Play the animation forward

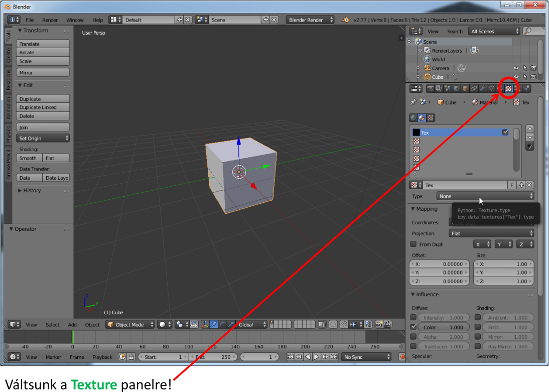click(317, 357)
